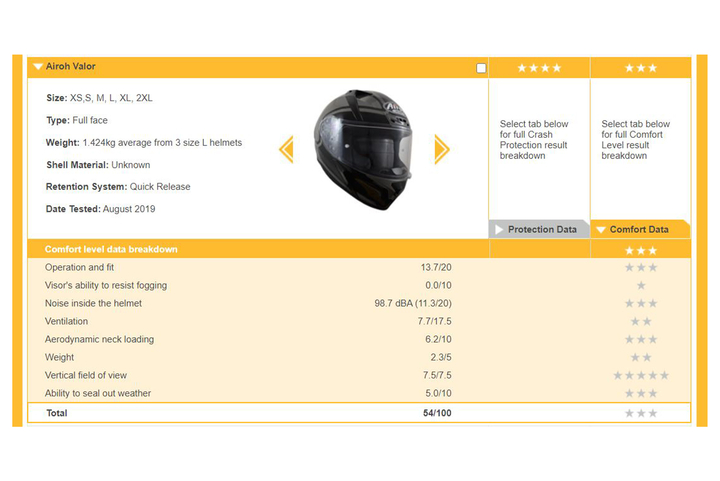
Task: Click the right arrow beside helmet image
Action: click(x=441, y=150)
